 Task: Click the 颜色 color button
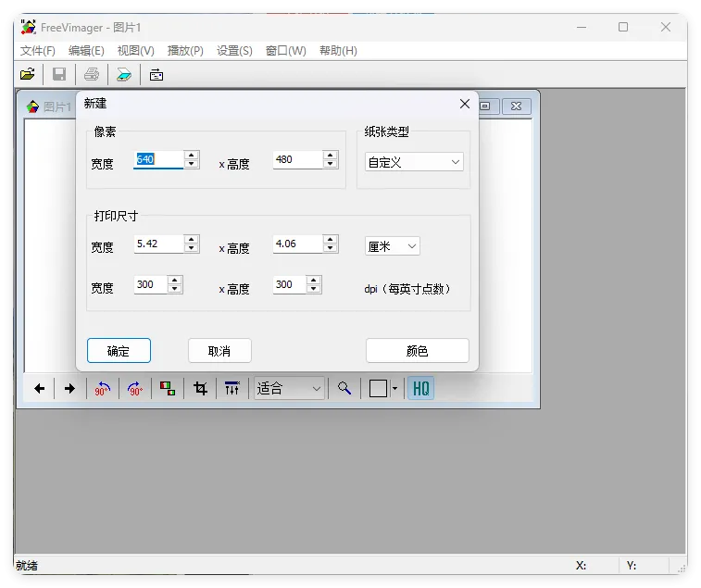[417, 351]
